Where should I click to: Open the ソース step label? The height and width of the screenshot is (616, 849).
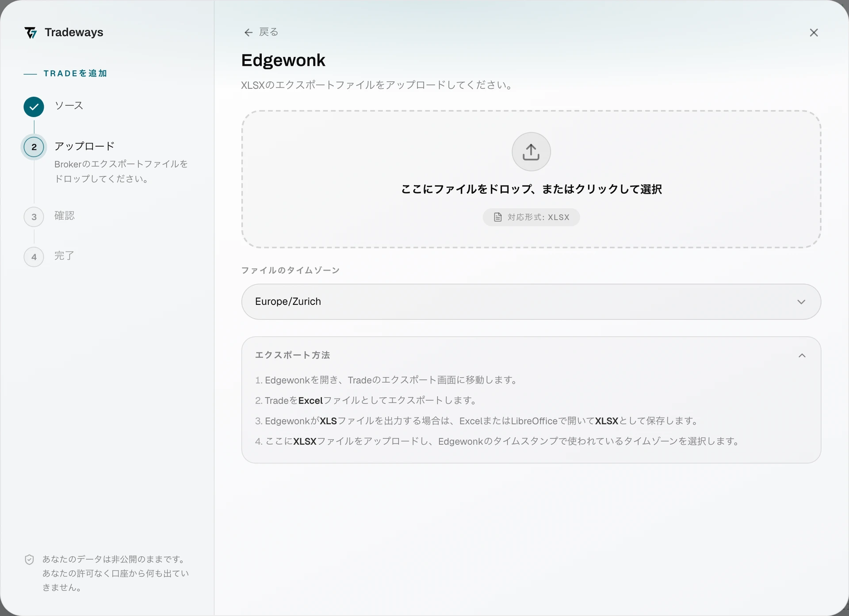pyautogui.click(x=69, y=106)
